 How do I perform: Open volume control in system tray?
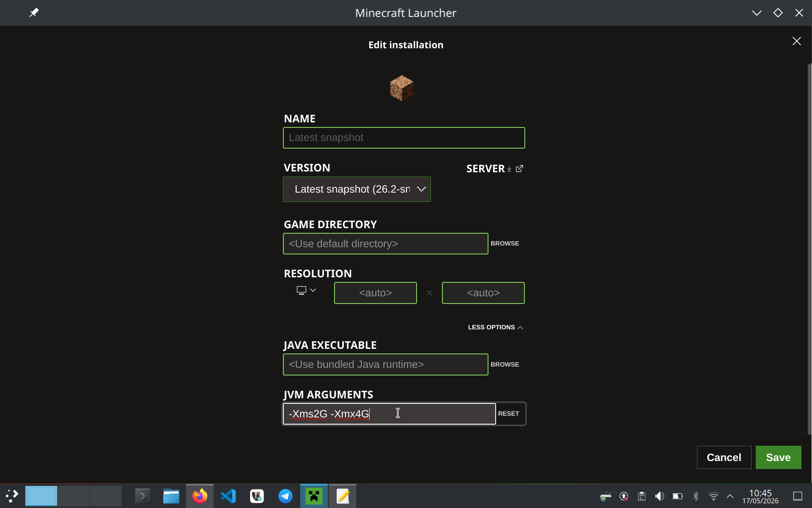point(660,496)
